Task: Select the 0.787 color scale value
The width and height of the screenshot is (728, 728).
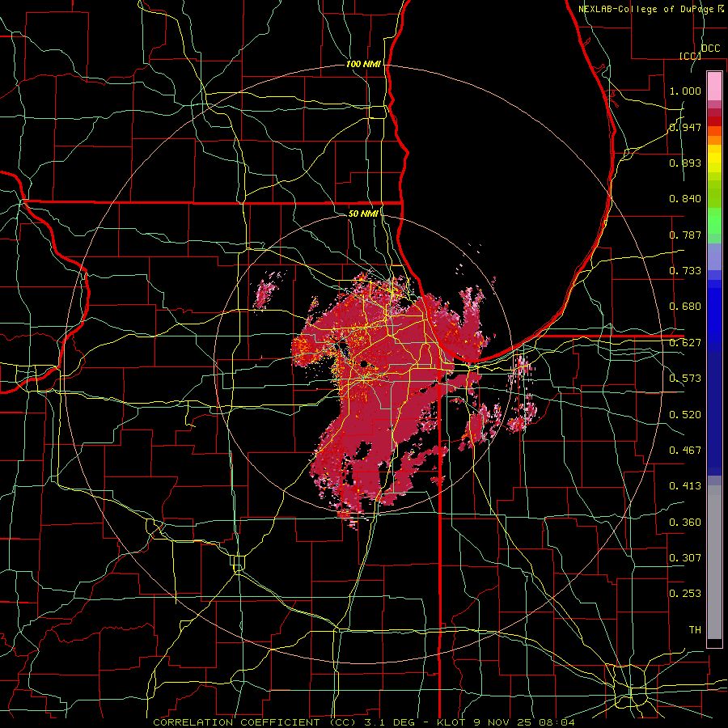Action: (x=685, y=235)
